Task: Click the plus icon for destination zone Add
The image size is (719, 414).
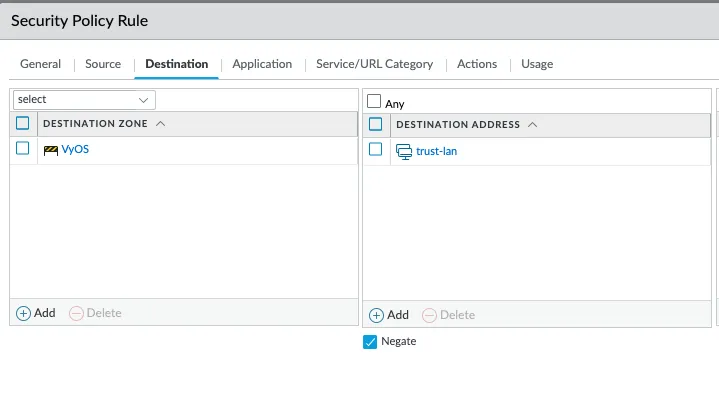Action: 23,313
